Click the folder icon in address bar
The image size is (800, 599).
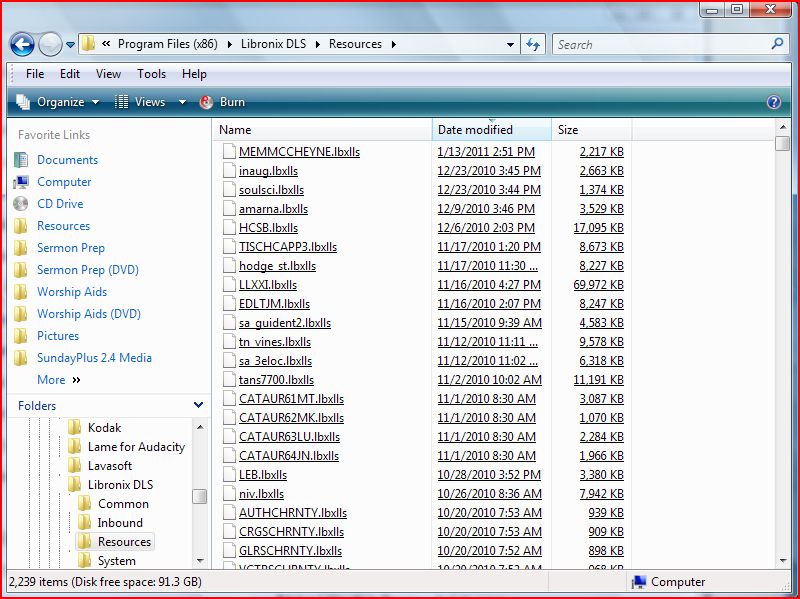click(x=88, y=44)
